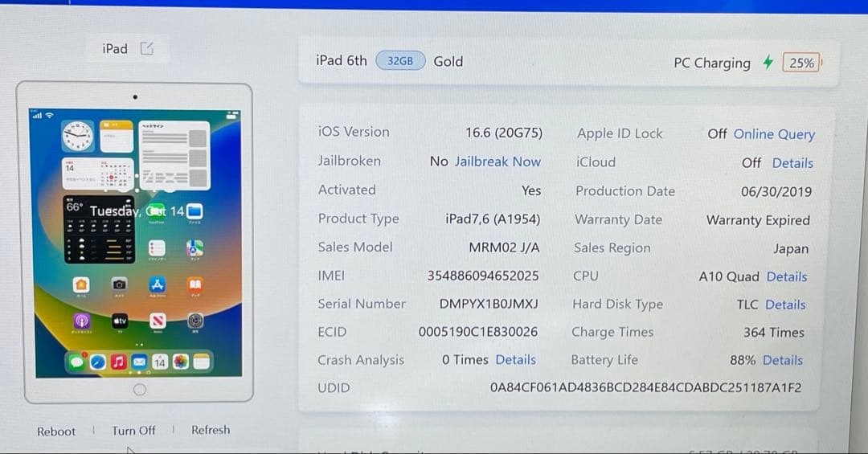This screenshot has height=454, width=868.
Task: Click the 32GB storage badge
Action: click(400, 61)
